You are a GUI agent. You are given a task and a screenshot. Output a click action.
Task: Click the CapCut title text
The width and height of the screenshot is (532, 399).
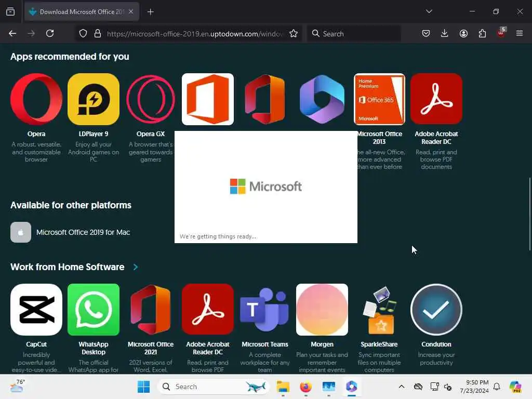[x=36, y=344]
